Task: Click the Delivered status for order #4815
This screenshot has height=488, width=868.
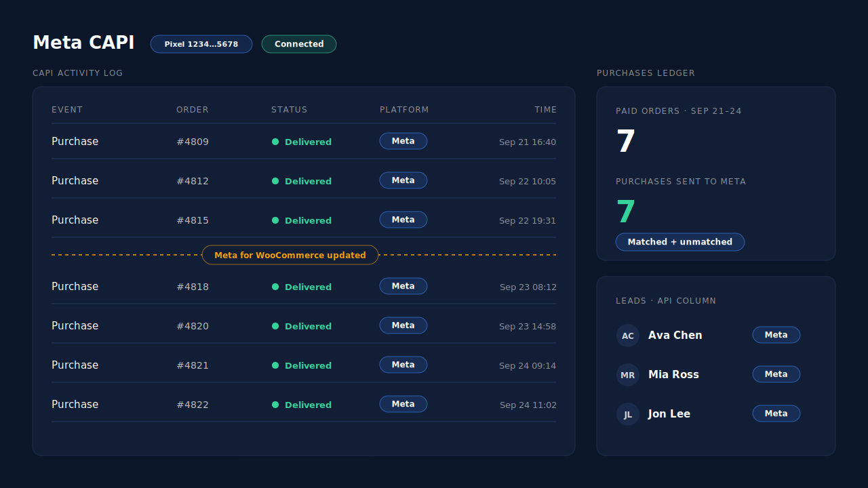Action: coord(302,220)
